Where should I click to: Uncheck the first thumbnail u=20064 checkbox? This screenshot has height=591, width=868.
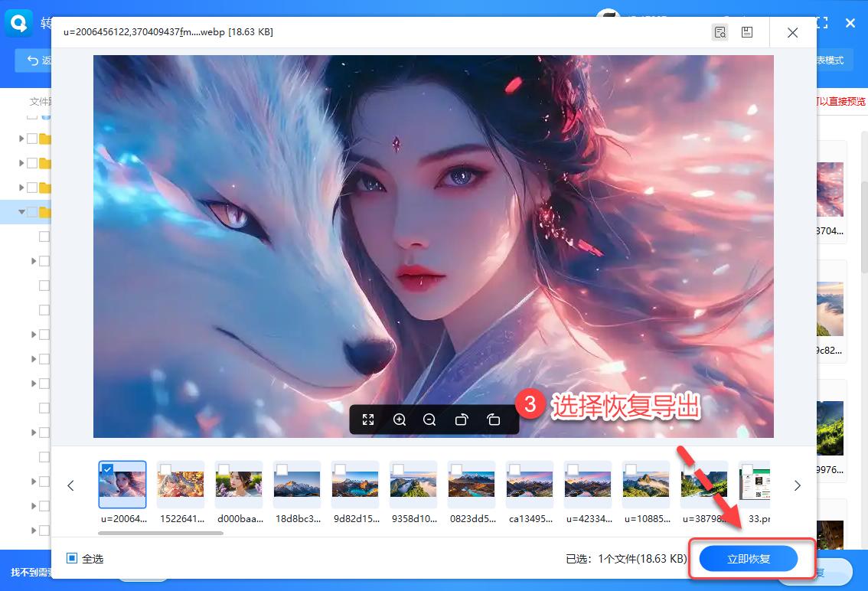pos(108,469)
